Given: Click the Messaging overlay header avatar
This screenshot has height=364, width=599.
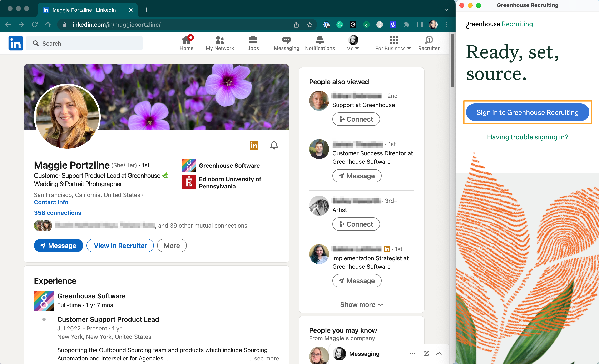Looking at the screenshot, I should [x=339, y=354].
